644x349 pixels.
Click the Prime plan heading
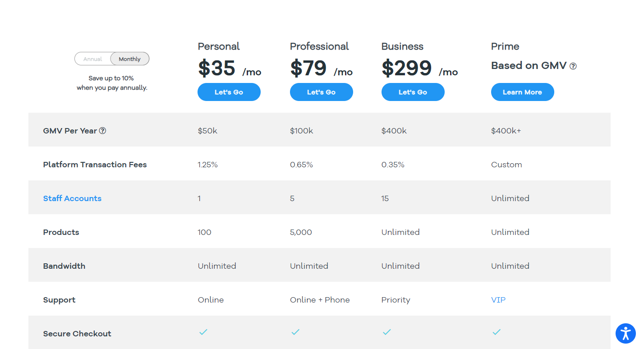tap(505, 46)
